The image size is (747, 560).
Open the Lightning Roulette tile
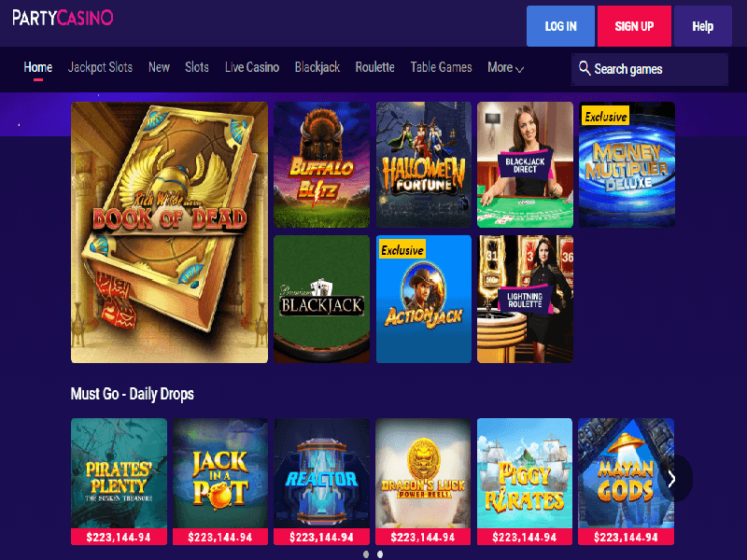pyautogui.click(x=525, y=299)
